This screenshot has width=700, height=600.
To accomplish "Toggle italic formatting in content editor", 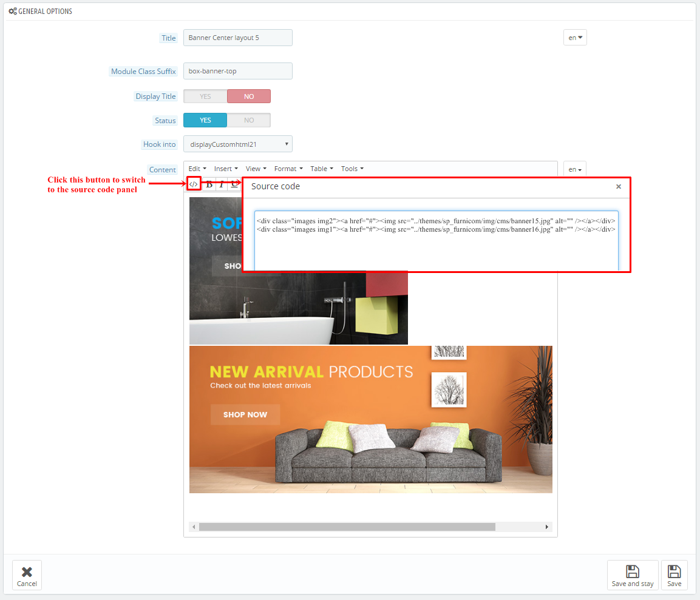I will pyautogui.click(x=222, y=184).
